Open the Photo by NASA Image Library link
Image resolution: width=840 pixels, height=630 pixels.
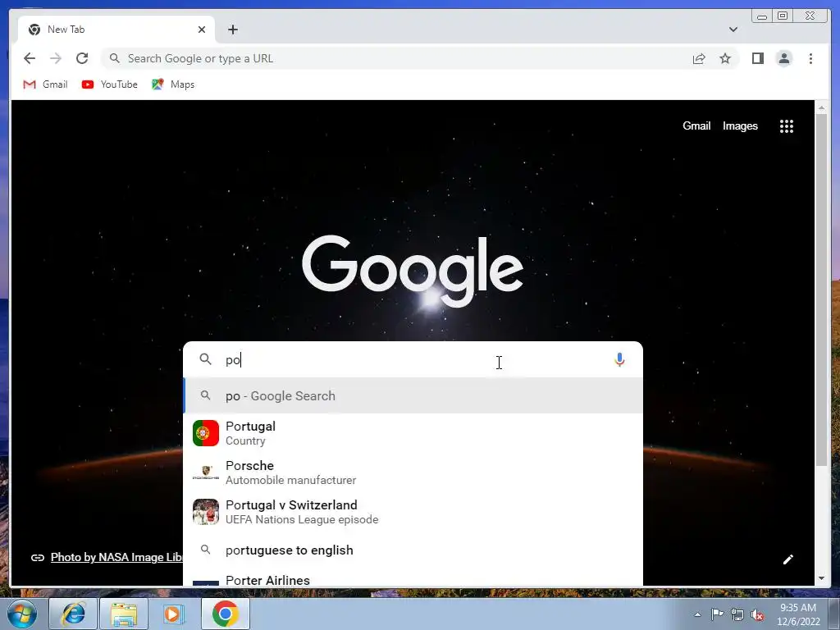116,557
